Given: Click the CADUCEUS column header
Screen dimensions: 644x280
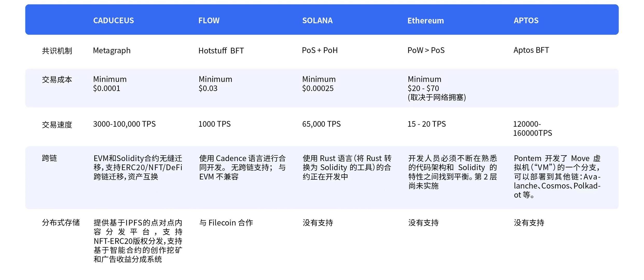Looking at the screenshot, I should [x=113, y=20].
